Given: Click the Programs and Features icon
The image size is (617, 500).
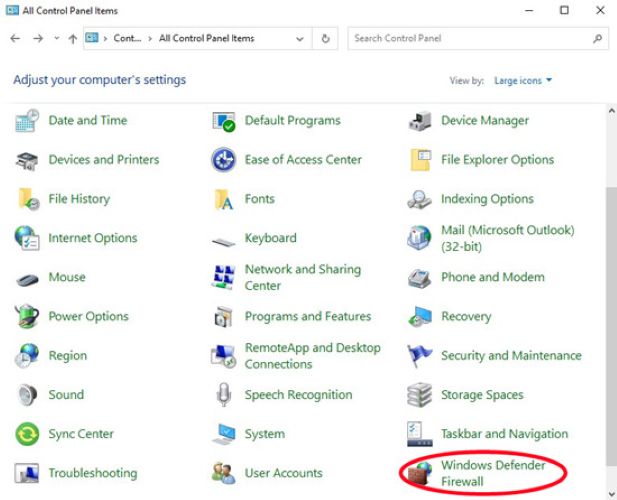Looking at the screenshot, I should [x=224, y=317].
